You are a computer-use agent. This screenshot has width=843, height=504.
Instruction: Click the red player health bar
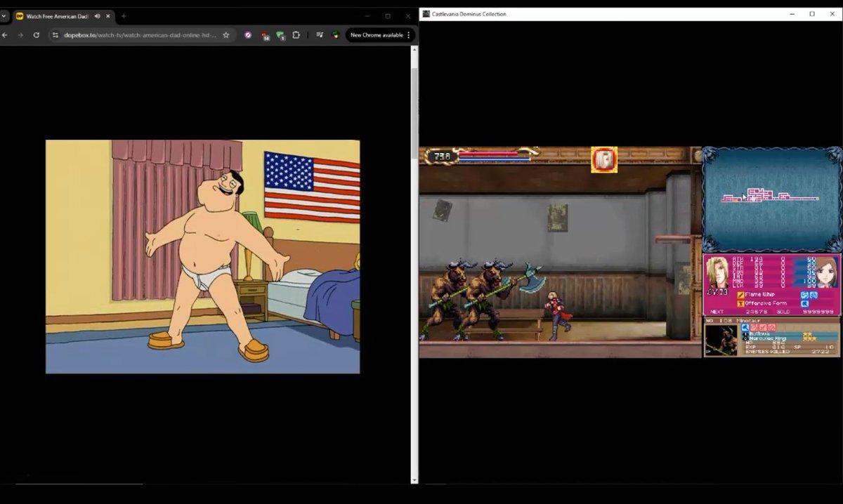pyautogui.click(x=488, y=154)
